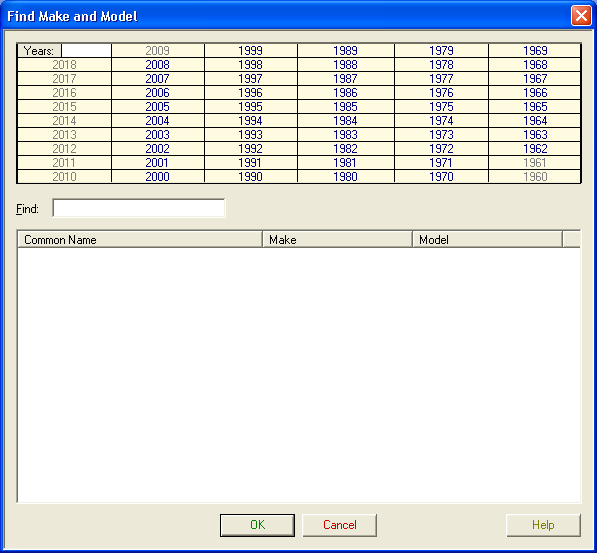The image size is (597, 553).
Task: Select year 1977 cell
Action: point(441,79)
